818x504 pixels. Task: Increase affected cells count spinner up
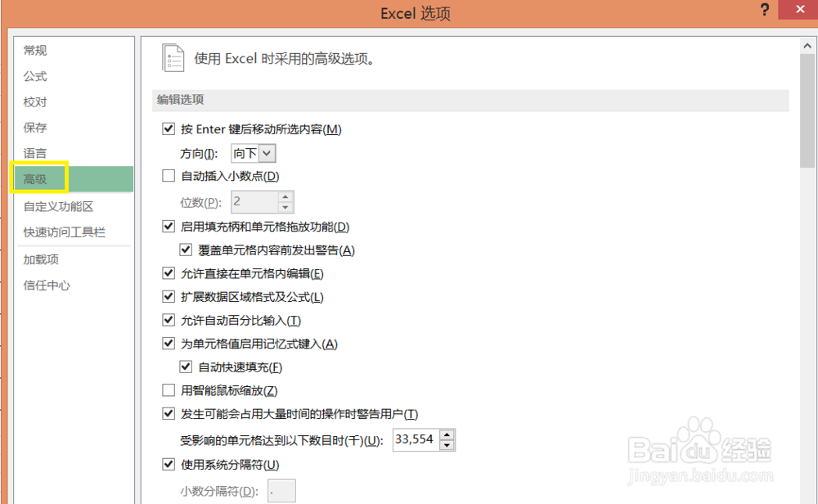pyautogui.click(x=447, y=434)
